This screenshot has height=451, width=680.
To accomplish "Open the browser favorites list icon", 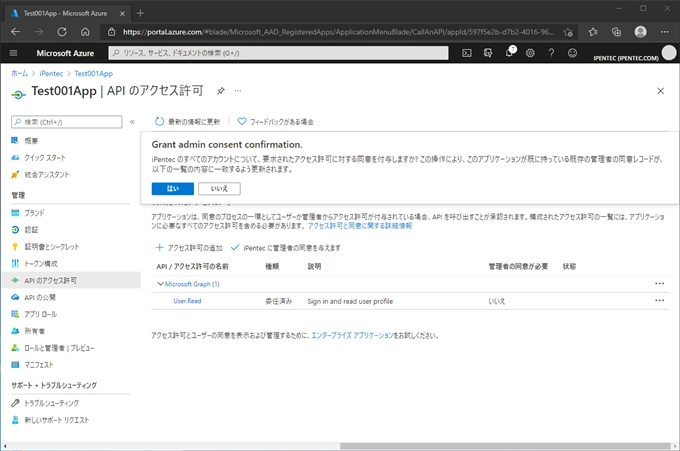I will (593, 32).
